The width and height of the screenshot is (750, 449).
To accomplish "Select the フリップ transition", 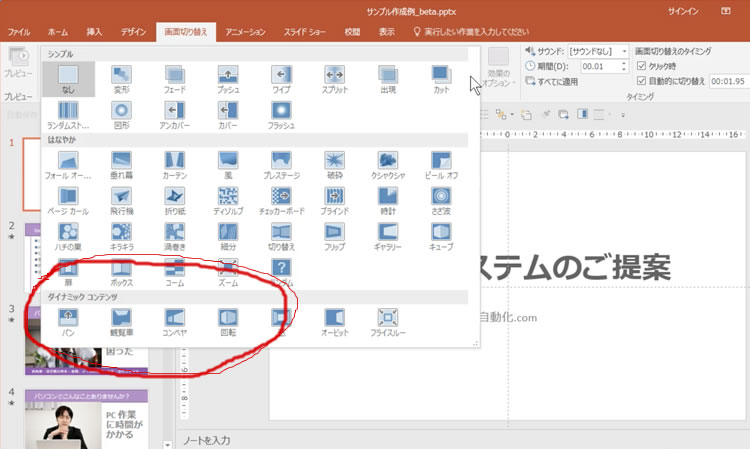I will 334,237.
